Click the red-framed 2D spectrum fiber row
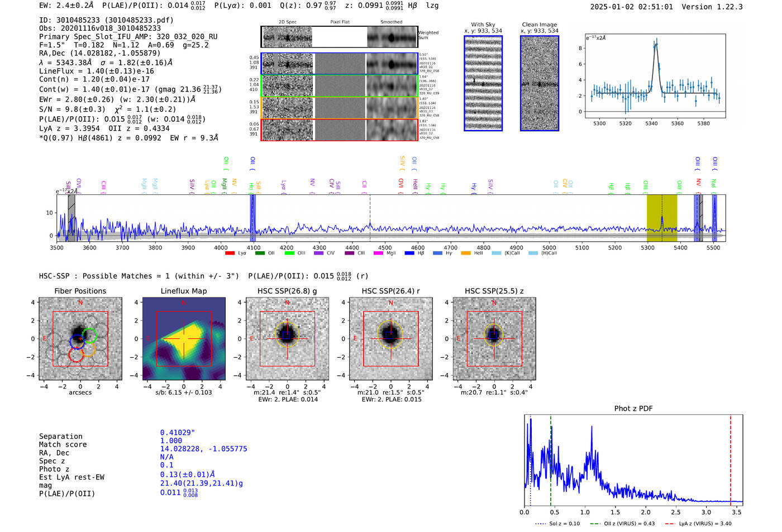The image size is (782, 532). (x=339, y=130)
